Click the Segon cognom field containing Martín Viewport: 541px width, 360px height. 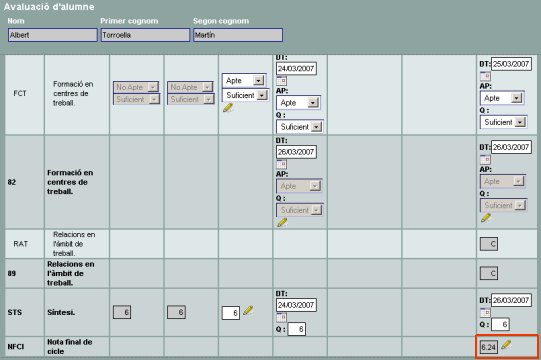238,35
